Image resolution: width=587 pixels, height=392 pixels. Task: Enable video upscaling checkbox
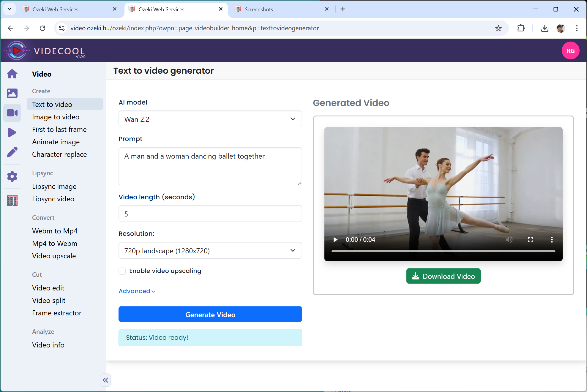pos(122,271)
